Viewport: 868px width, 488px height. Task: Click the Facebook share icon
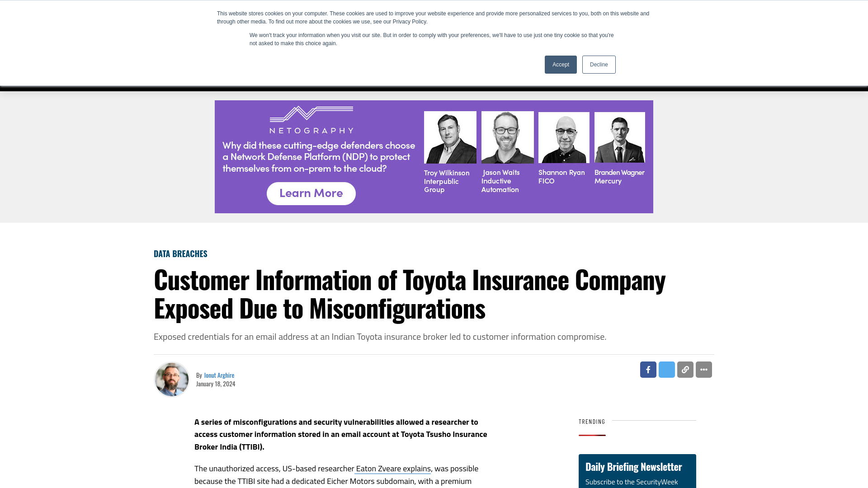[x=648, y=370]
